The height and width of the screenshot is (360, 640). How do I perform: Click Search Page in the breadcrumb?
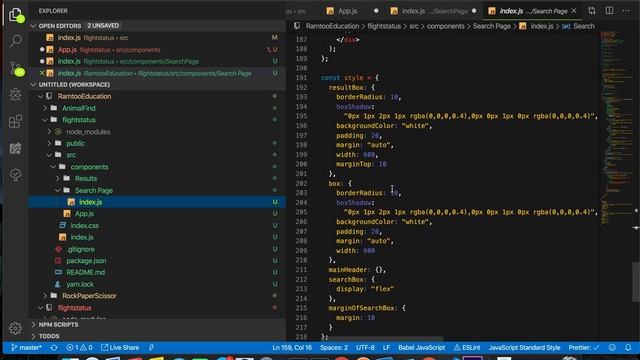click(x=491, y=26)
